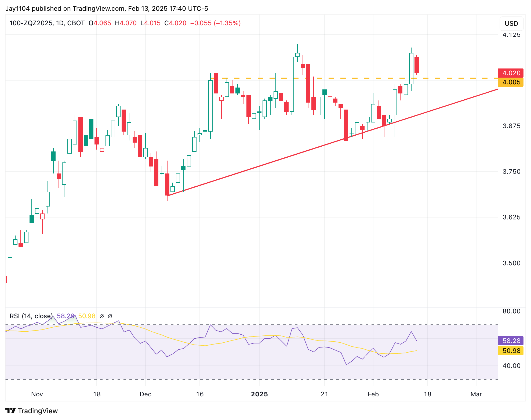
Task: Click the Nov date axis label
Action: (37, 394)
